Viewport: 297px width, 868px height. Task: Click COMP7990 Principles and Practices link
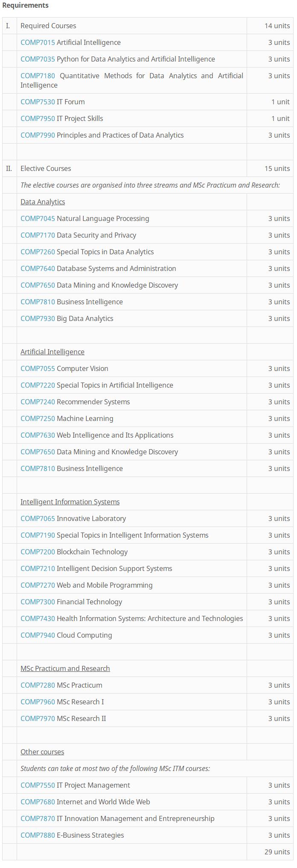click(38, 135)
